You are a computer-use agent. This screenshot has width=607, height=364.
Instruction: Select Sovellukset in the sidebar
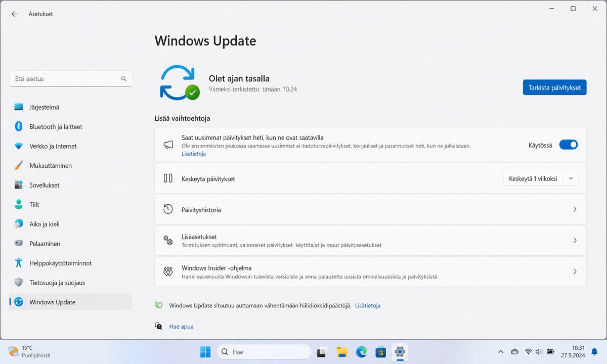pos(71,185)
